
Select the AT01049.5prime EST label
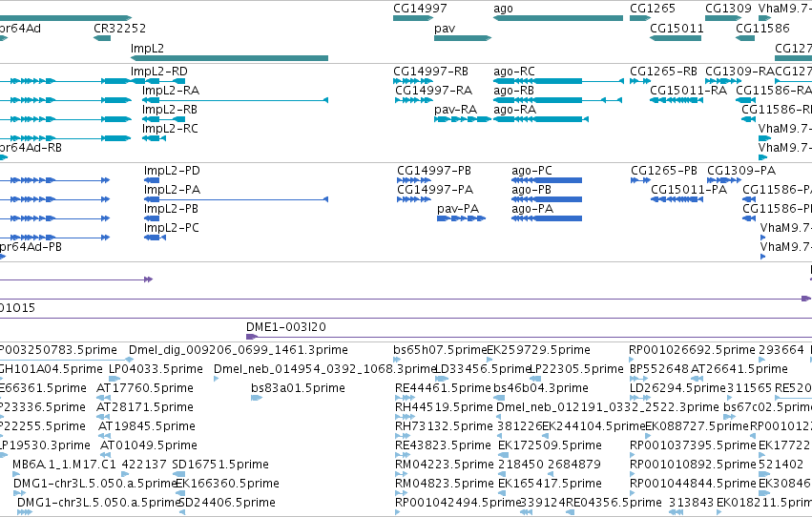click(148, 446)
